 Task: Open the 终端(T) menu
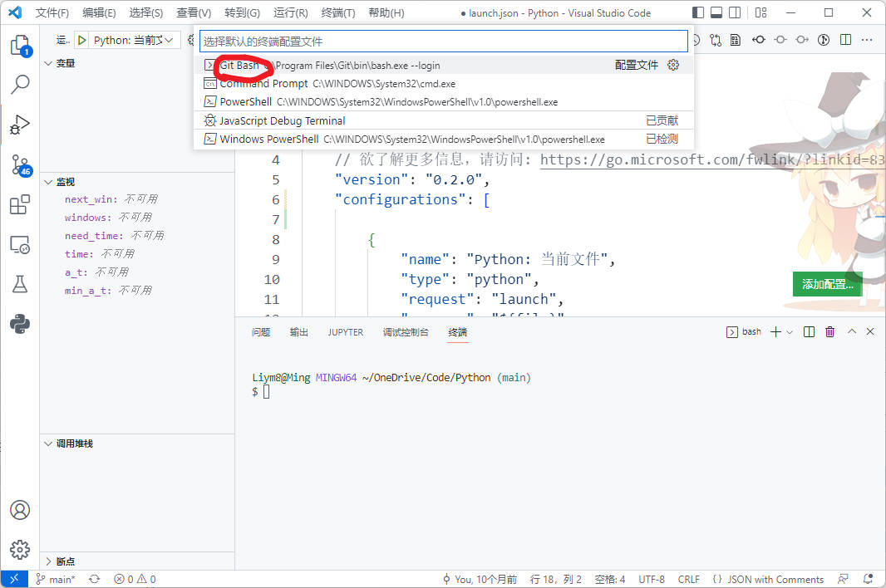(338, 13)
